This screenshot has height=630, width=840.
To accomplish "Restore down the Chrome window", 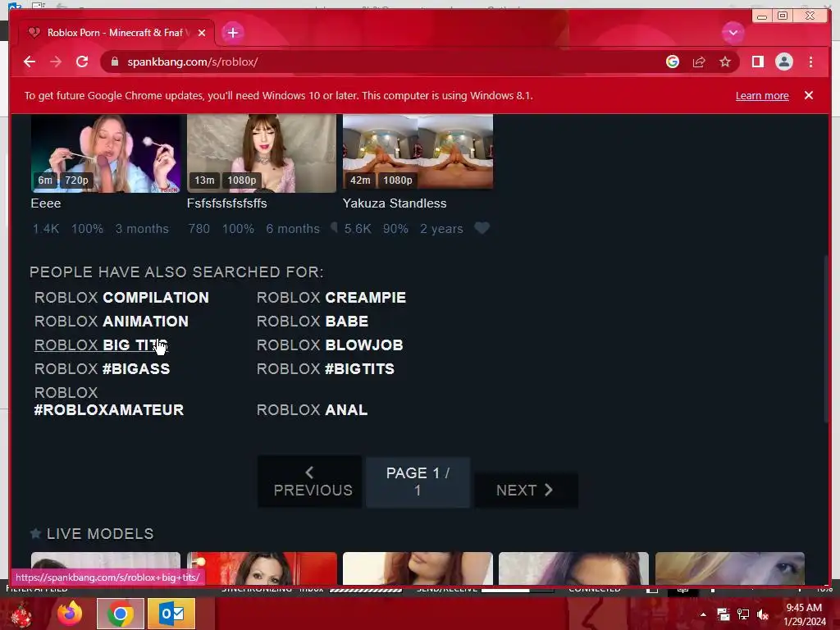I will [782, 16].
